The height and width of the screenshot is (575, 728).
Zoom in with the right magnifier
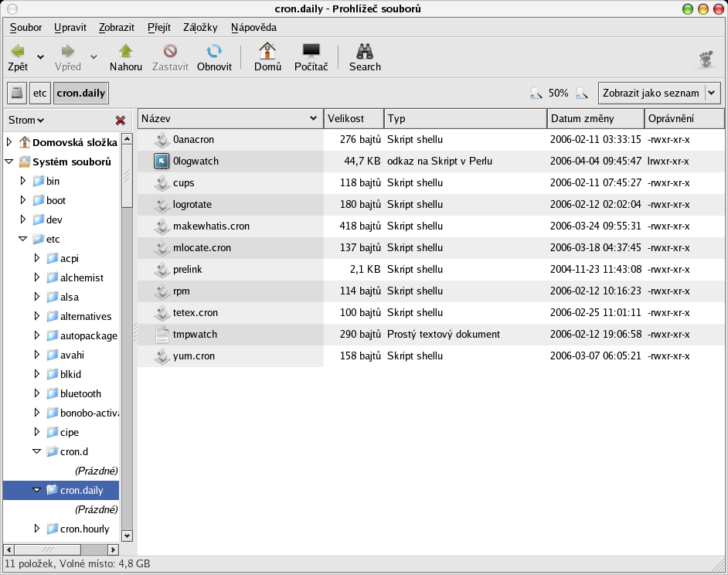[581, 93]
